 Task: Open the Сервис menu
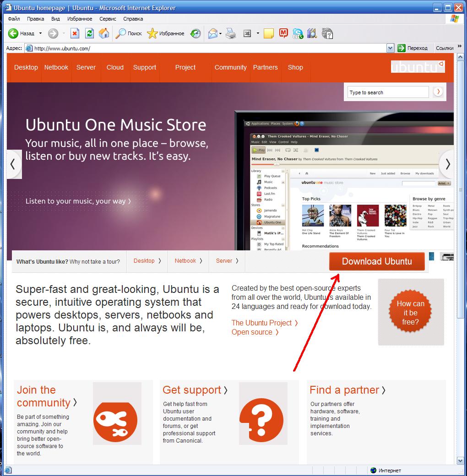point(108,19)
